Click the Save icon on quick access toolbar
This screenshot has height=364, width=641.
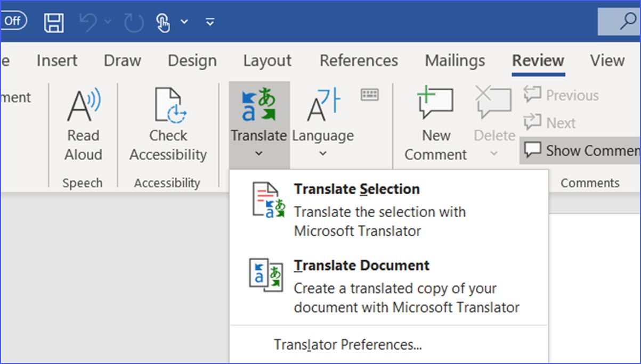[53, 21]
